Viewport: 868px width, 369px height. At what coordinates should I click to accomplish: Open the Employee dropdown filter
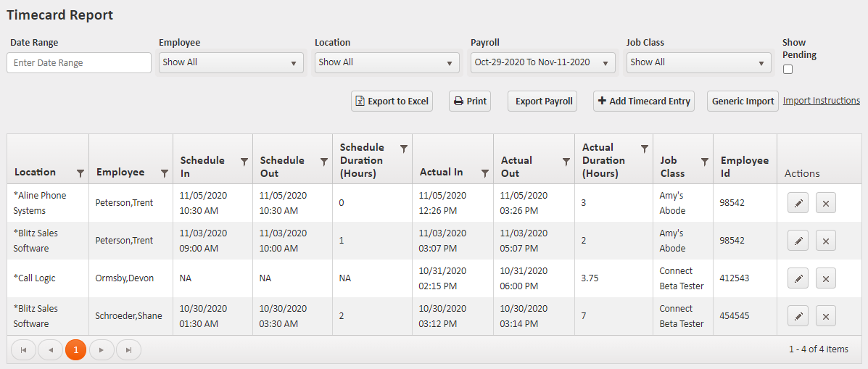[x=231, y=63]
